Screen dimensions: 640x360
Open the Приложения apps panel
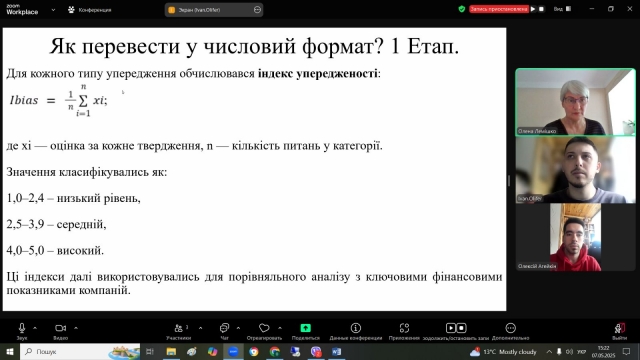pyautogui.click(x=404, y=331)
